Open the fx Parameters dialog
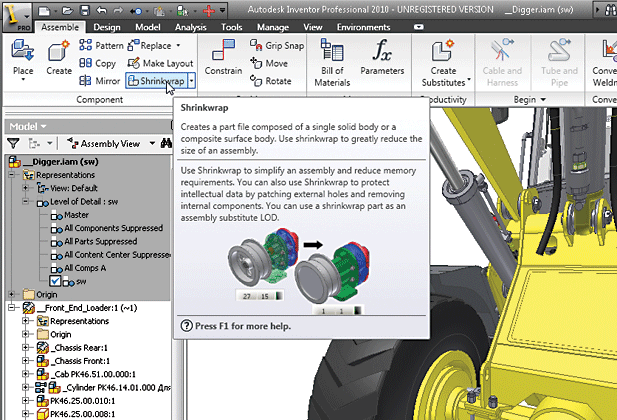617x420 pixels. pyautogui.click(x=382, y=57)
